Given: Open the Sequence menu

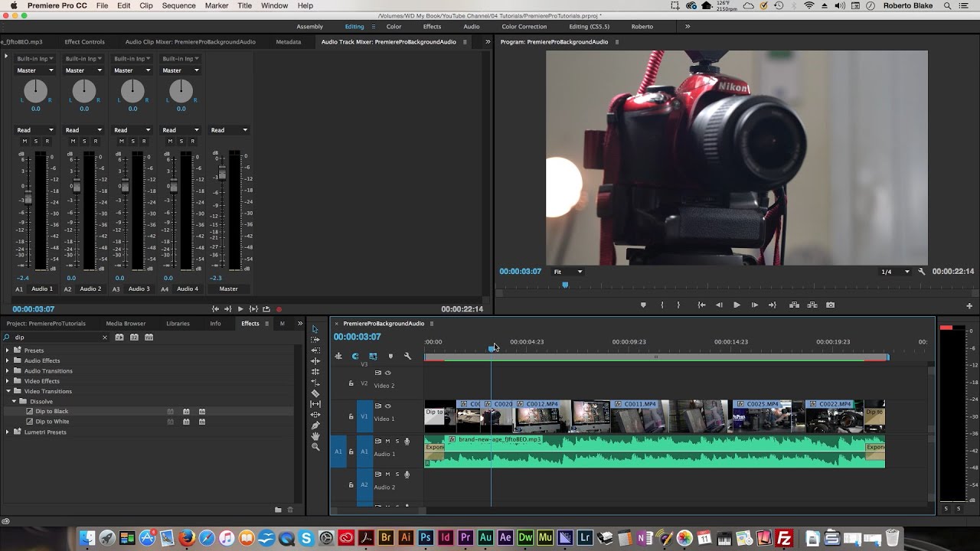Looking at the screenshot, I should [x=178, y=5].
